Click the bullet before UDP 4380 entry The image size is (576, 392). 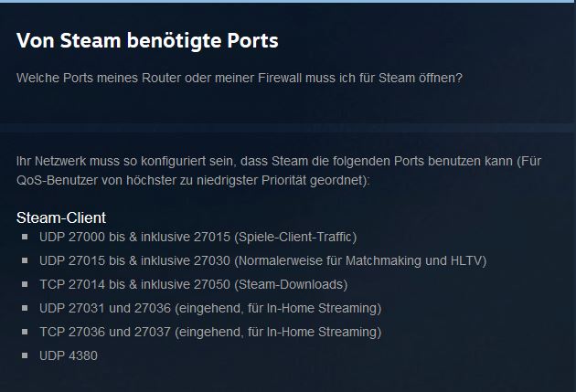[25, 355]
